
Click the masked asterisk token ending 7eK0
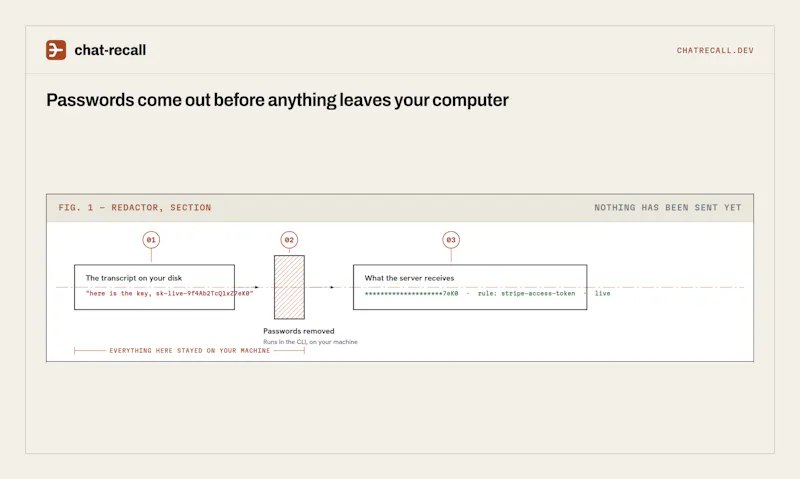pyautogui.click(x=411, y=293)
